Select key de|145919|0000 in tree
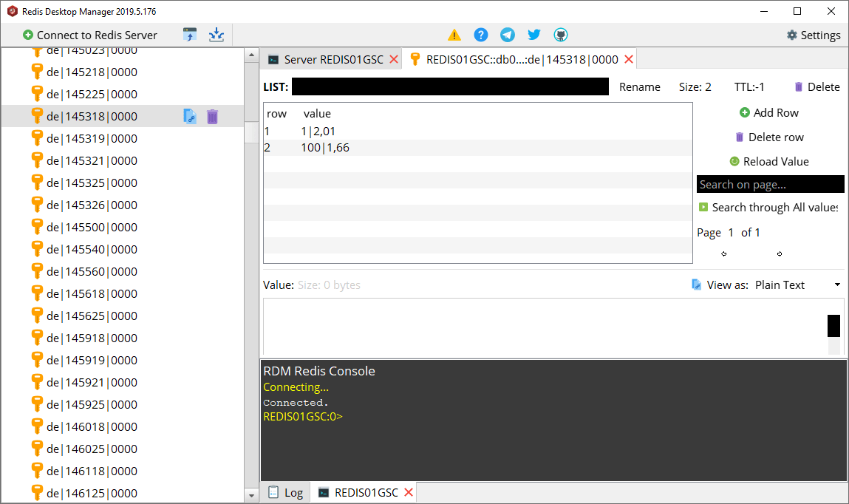 (x=92, y=361)
